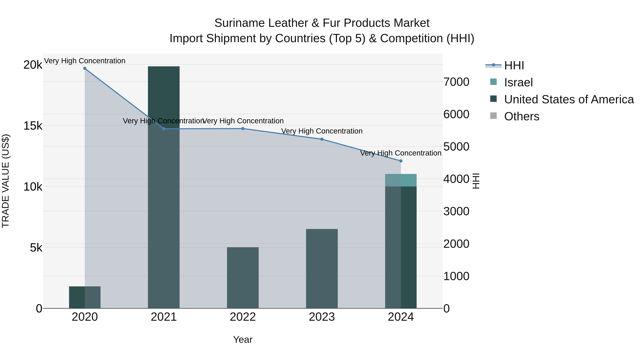The height and width of the screenshot is (362, 644).
Task: Click the United States dark green swatch
Action: click(494, 99)
